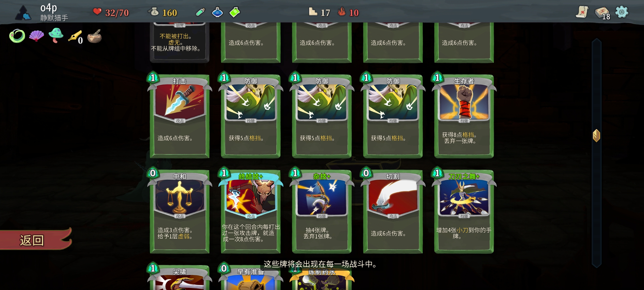Image resolution: width=644 pixels, height=290 pixels.
Task: Select the mortar and pestle relic
Action: [x=94, y=37]
